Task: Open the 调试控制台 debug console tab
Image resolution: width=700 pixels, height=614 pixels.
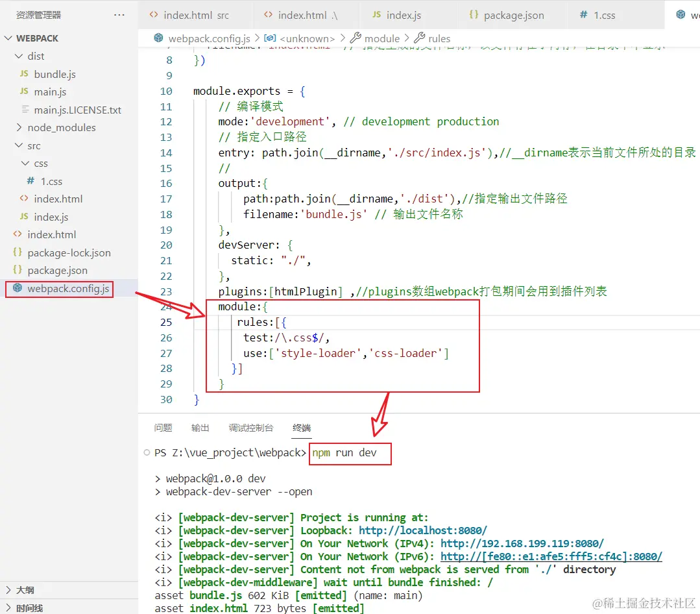Action: tap(251, 428)
